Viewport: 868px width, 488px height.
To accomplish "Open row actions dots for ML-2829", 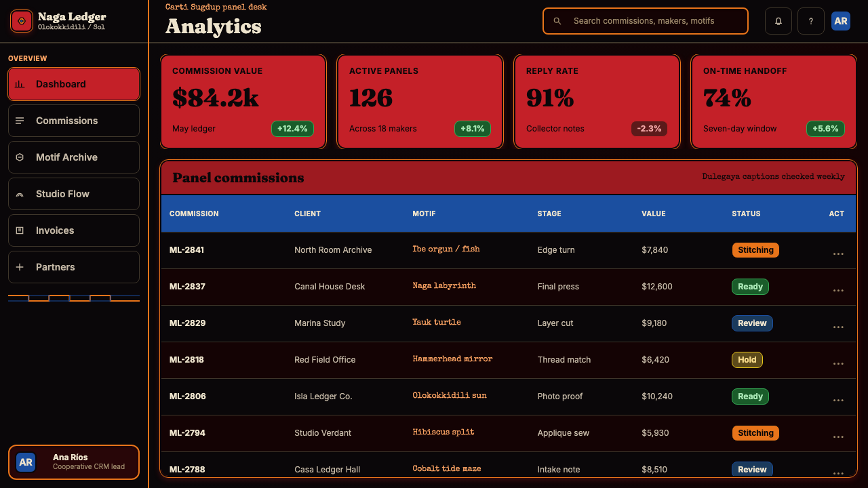I will [x=838, y=327].
